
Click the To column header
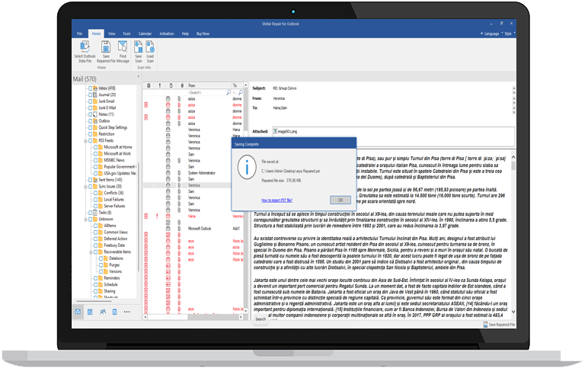pyautogui.click(x=237, y=85)
